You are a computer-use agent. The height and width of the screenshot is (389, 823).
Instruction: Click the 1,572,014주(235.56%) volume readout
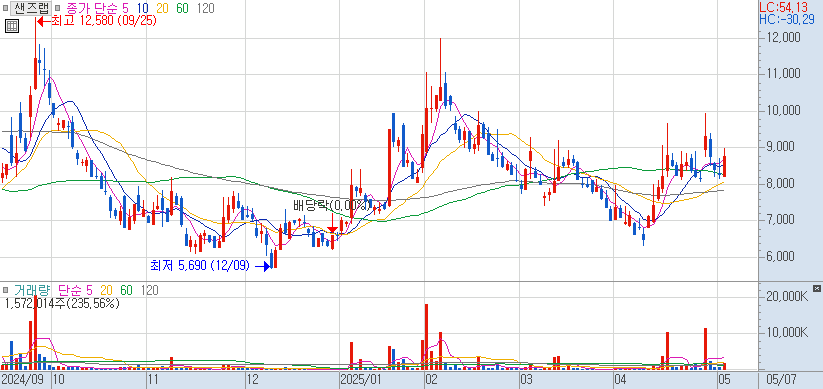(x=62, y=303)
